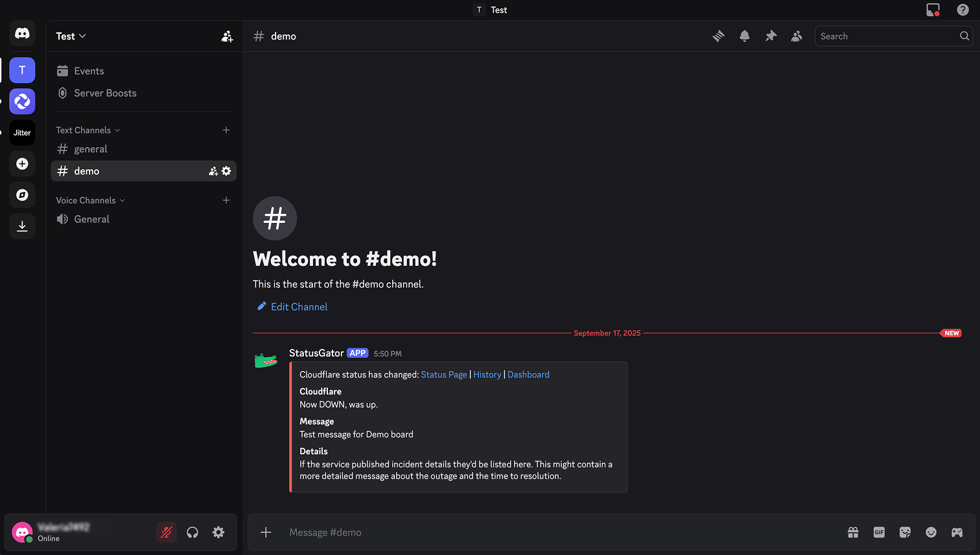Viewport: 980px width, 555px height.
Task: Open the Inbox icon in title bar
Action: click(933, 10)
